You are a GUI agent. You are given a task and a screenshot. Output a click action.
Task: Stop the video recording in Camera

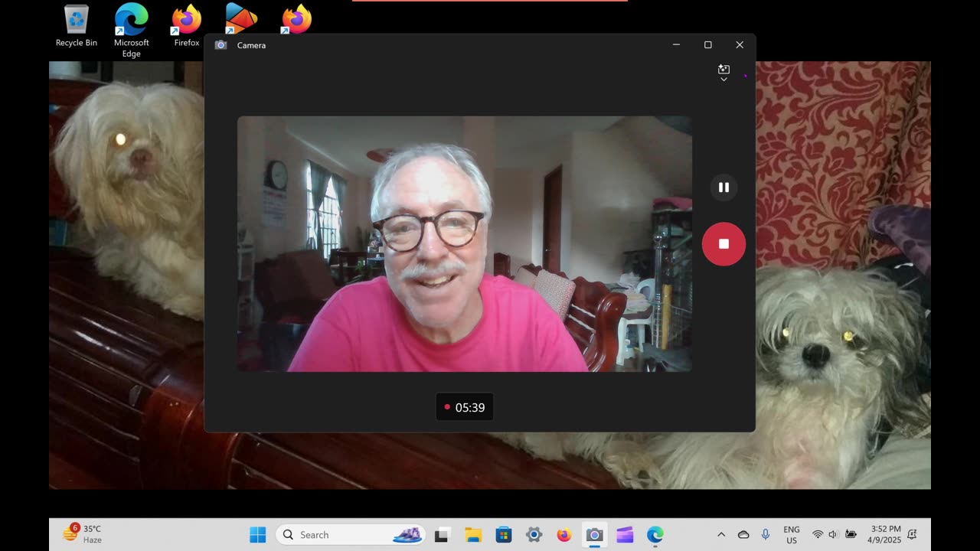[724, 244]
